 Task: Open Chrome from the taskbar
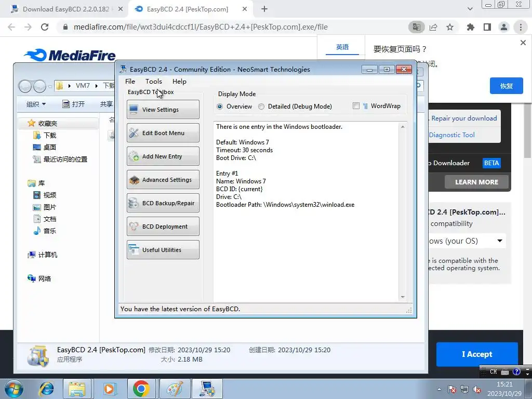pyautogui.click(x=141, y=389)
